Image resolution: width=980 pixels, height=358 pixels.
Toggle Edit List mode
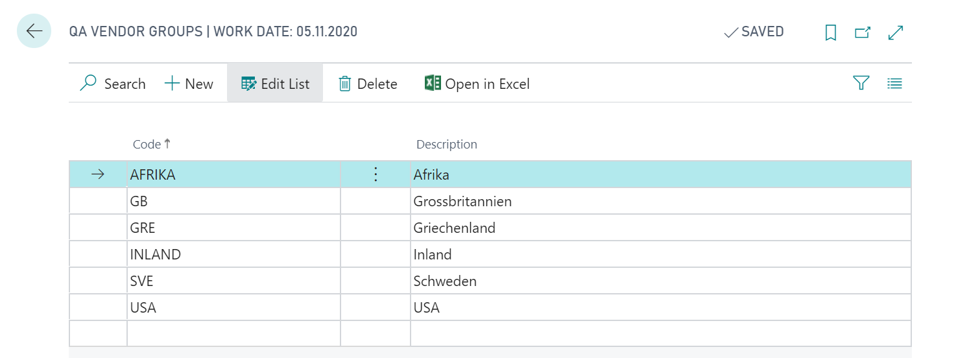coord(275,84)
